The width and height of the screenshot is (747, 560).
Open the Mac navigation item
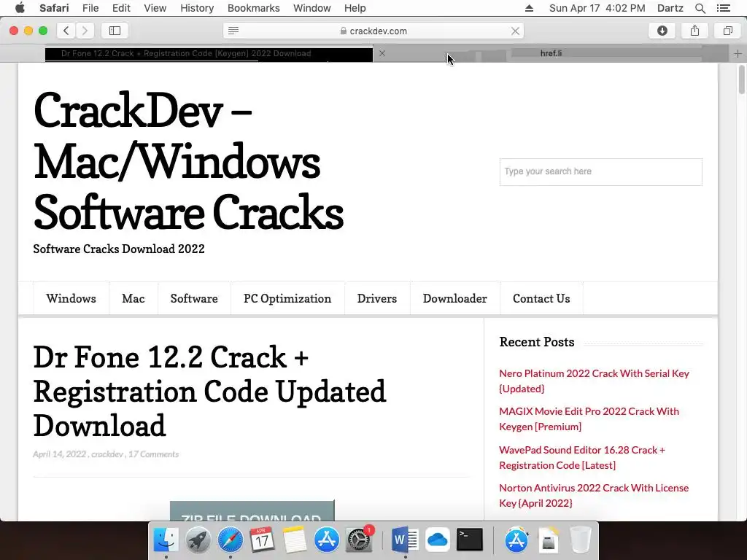point(133,298)
